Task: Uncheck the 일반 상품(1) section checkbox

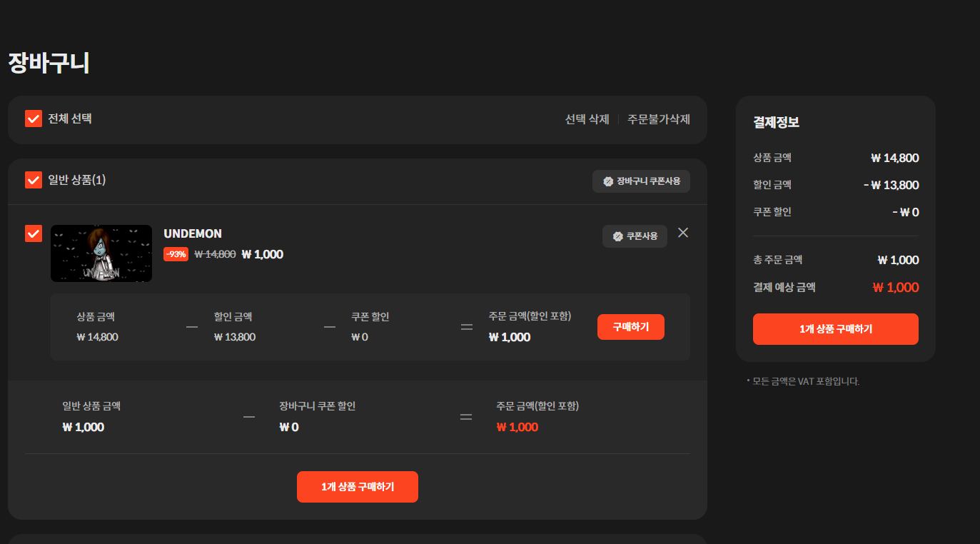Action: point(33,180)
